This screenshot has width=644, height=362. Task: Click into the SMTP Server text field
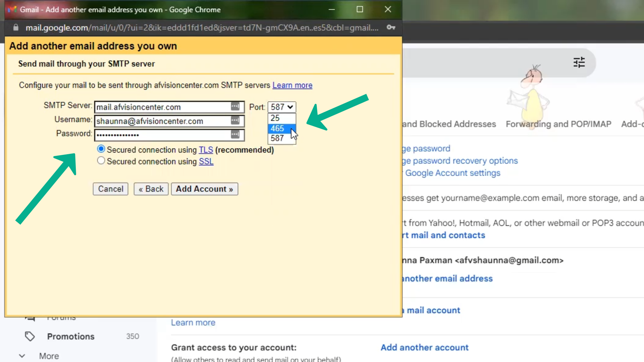[x=162, y=107]
